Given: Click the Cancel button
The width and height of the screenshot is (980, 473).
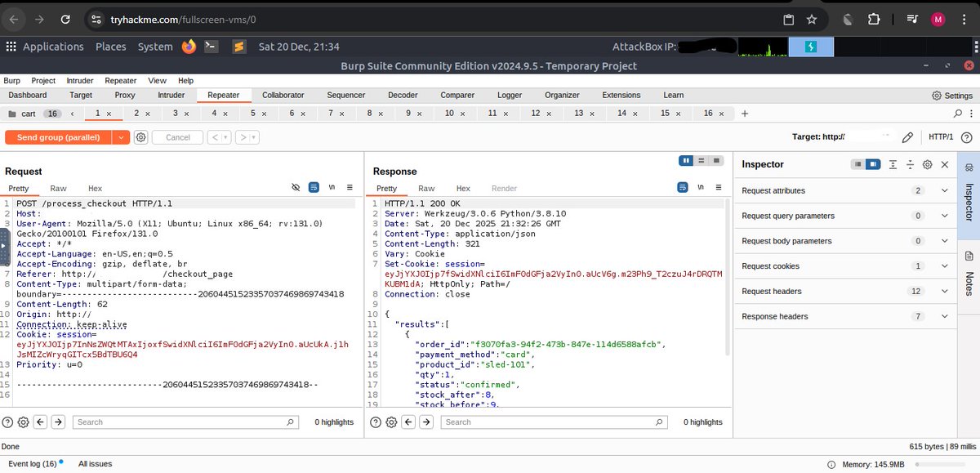Looking at the screenshot, I should click(x=177, y=137).
